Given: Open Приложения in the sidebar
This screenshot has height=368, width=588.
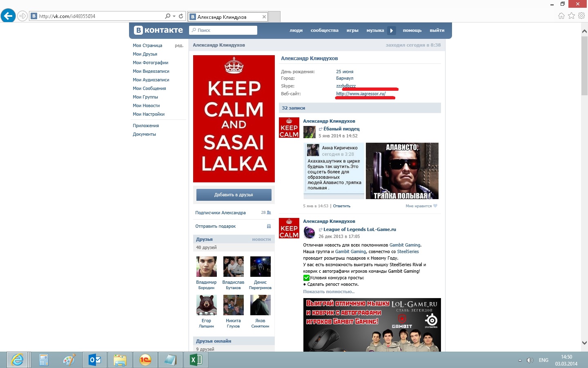Looking at the screenshot, I should pyautogui.click(x=146, y=126).
